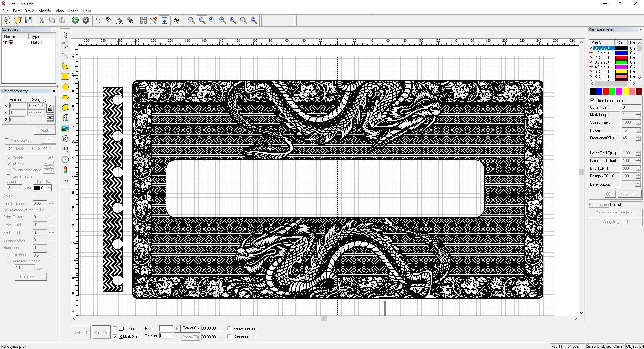Uncheck the Mark Select checkbox
The width and height of the screenshot is (644, 349).
(x=115, y=336)
